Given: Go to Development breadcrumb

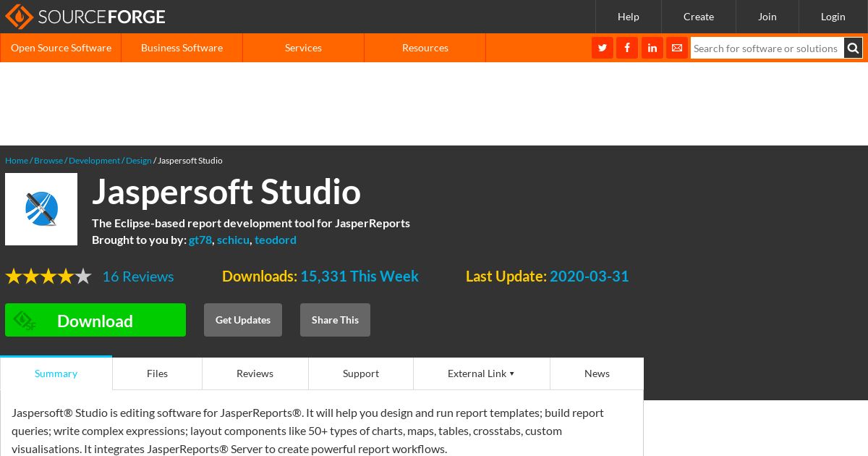Looking at the screenshot, I should [94, 161].
